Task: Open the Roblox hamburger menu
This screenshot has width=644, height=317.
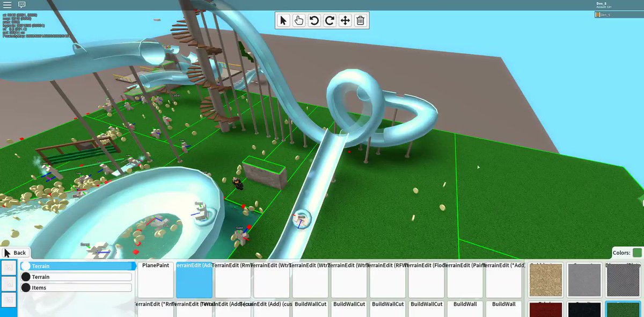Action: point(7,5)
